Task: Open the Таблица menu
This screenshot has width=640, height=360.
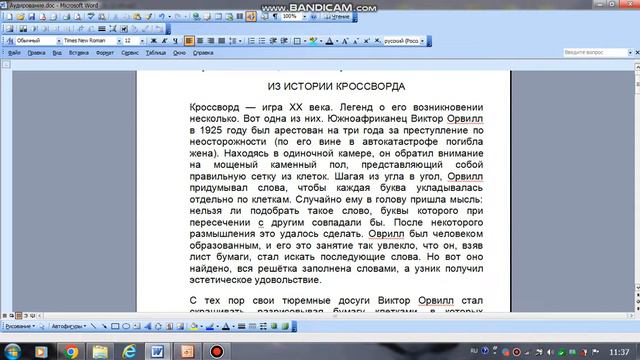Action: [x=156, y=53]
